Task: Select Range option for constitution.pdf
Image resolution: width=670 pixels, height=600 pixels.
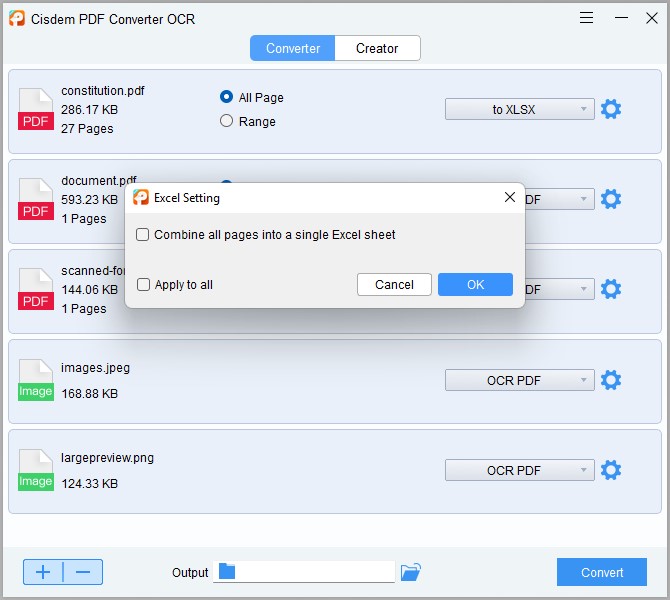Action: (226, 121)
